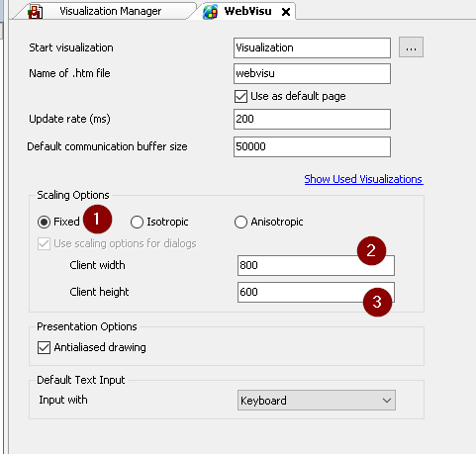This screenshot has width=476, height=454.
Task: Choose the Anisotropic scaling option
Action: [240, 222]
